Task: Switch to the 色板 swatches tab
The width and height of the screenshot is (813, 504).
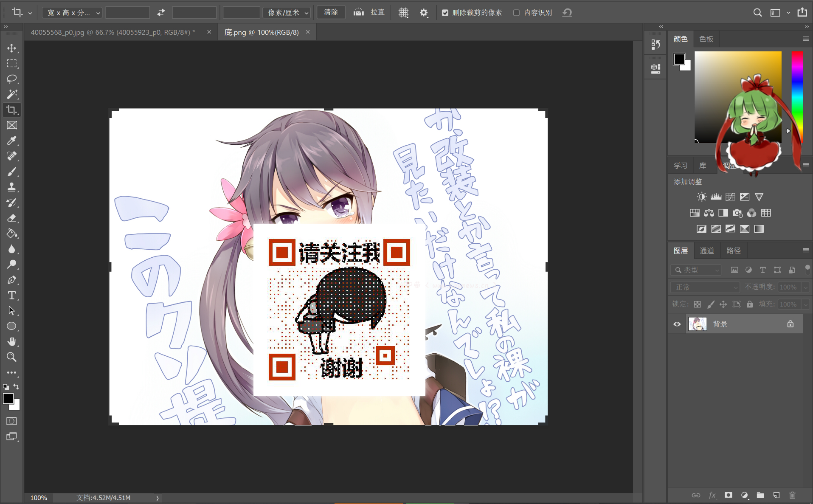Action: coord(706,39)
